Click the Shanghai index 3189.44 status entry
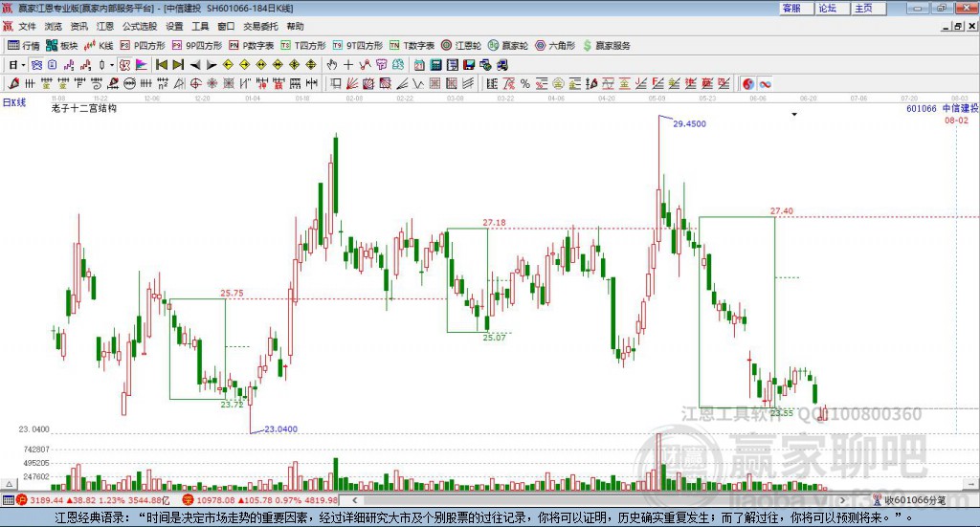The height and width of the screenshot is (527, 980). pos(93,500)
